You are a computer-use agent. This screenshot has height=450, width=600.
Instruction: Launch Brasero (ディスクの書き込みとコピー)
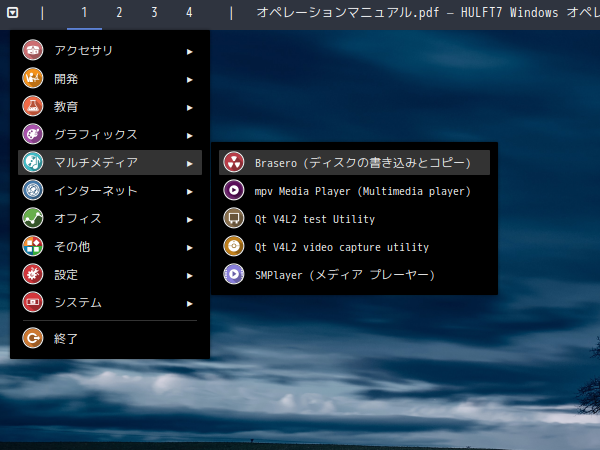pos(354,162)
